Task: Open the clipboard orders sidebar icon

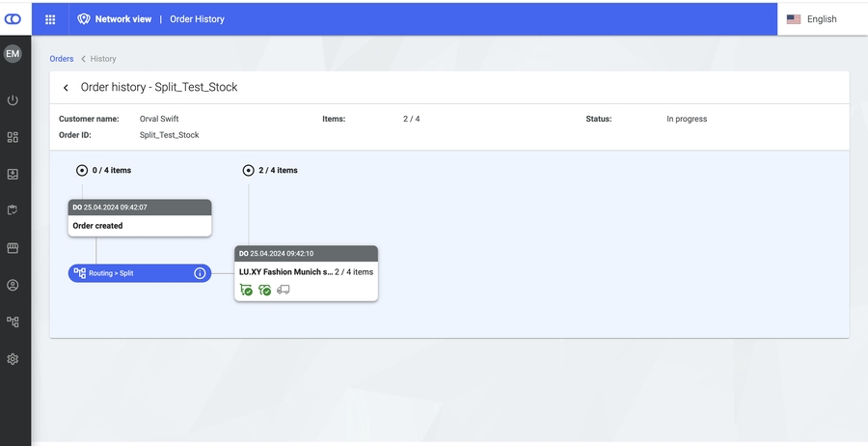Action: click(x=13, y=210)
